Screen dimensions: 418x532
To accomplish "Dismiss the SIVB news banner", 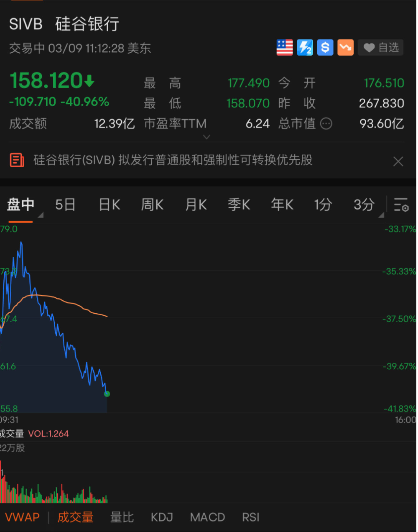I will 398,161.
